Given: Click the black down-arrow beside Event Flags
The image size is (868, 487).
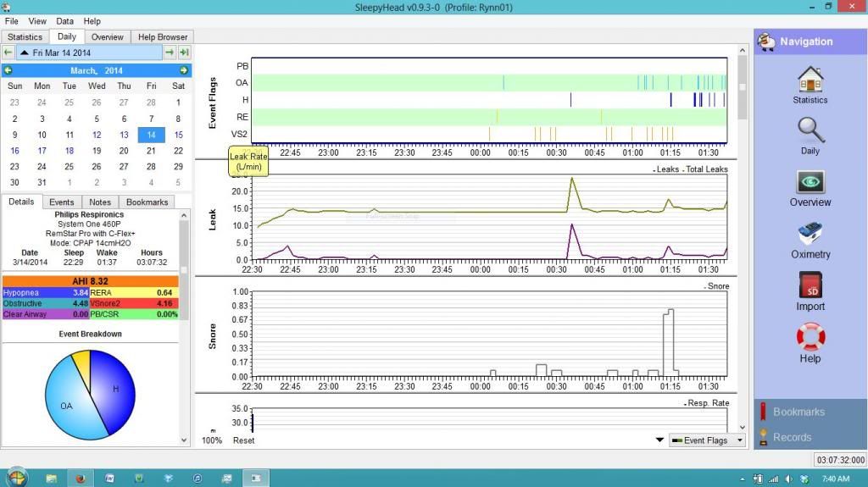Looking at the screenshot, I should point(660,440).
